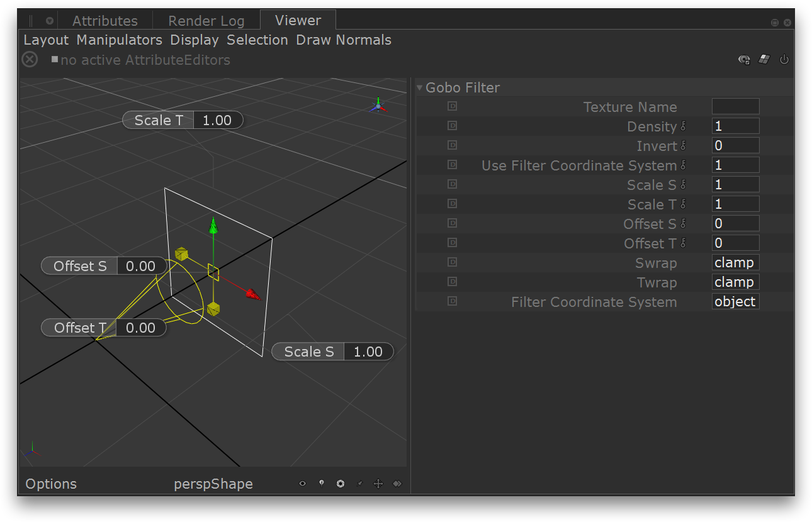Click the perspShape camera label

click(x=213, y=484)
